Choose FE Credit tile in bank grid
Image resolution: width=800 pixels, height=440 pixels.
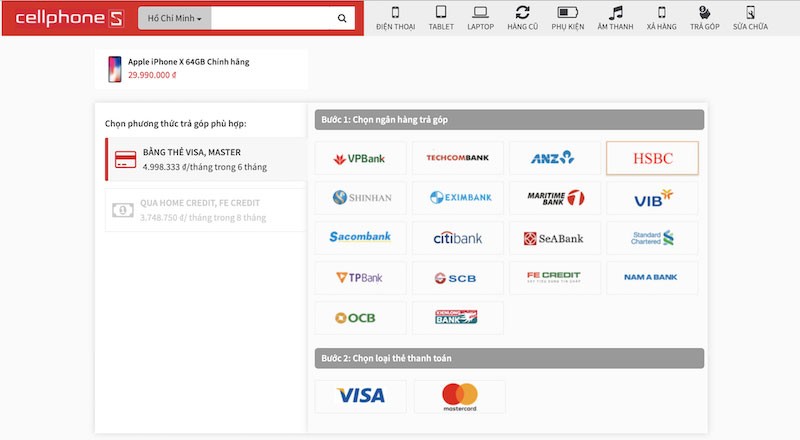point(555,278)
